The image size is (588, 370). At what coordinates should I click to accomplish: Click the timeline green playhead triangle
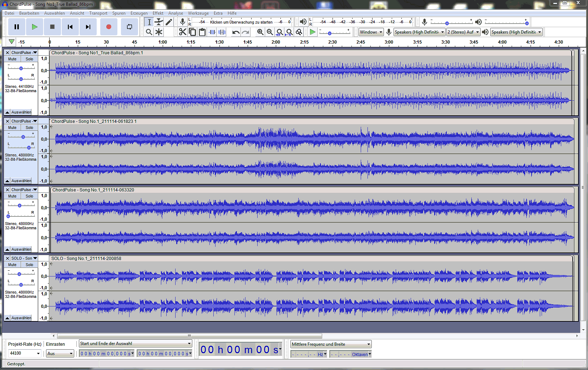tap(12, 42)
